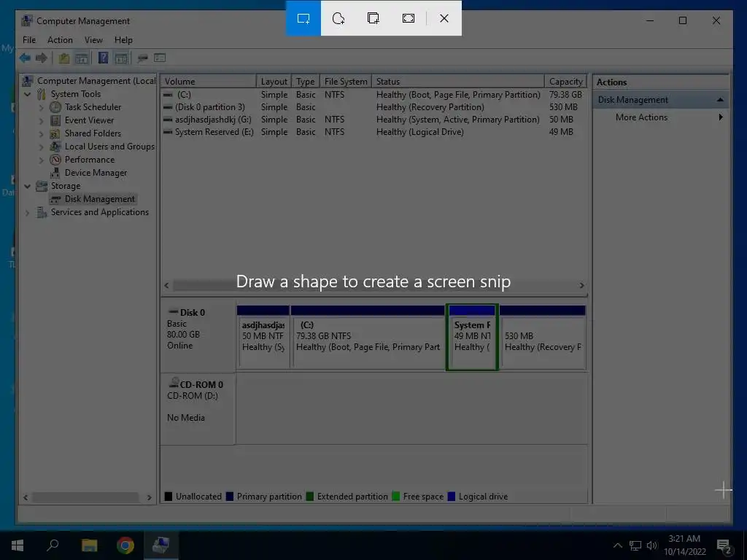
Task: Select the (C:) volume row
Action: pyautogui.click(x=374, y=95)
